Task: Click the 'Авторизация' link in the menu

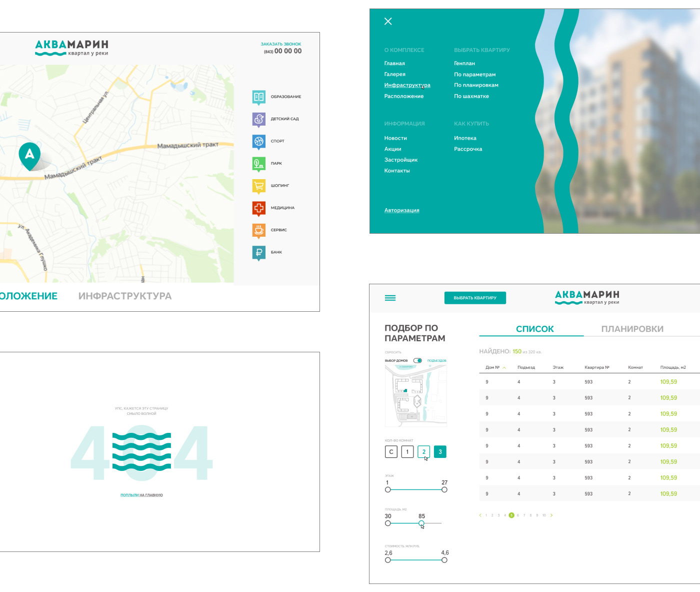Action: [401, 210]
